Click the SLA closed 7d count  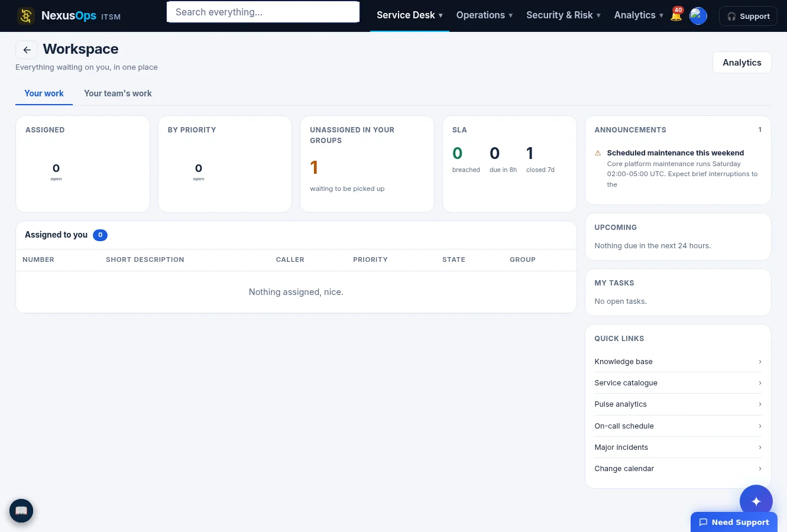click(530, 154)
